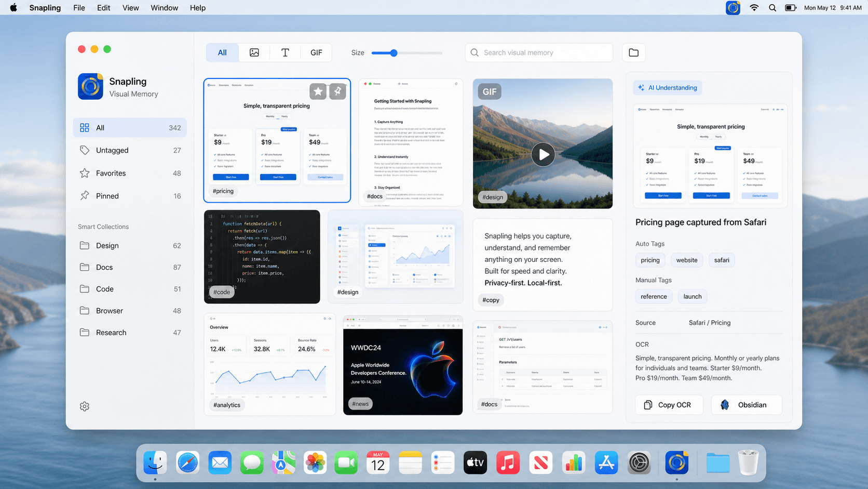Click the AI Understanding badge

(668, 88)
